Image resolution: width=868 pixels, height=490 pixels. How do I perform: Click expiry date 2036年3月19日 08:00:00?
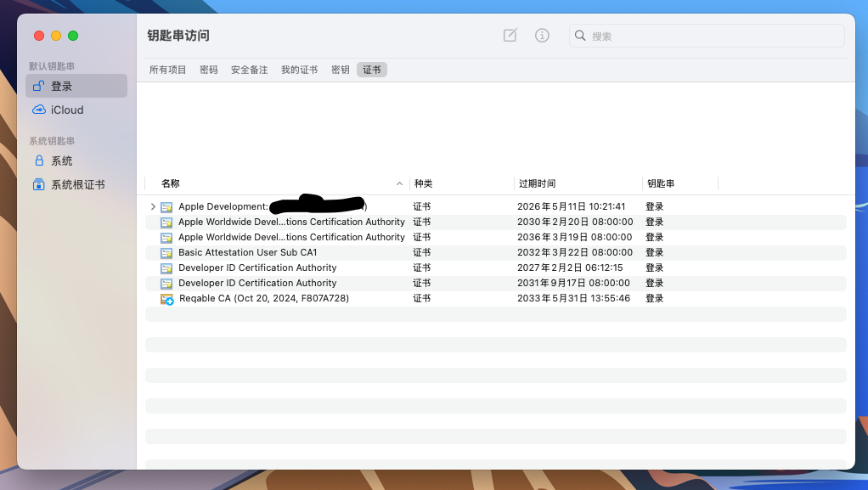pos(575,237)
